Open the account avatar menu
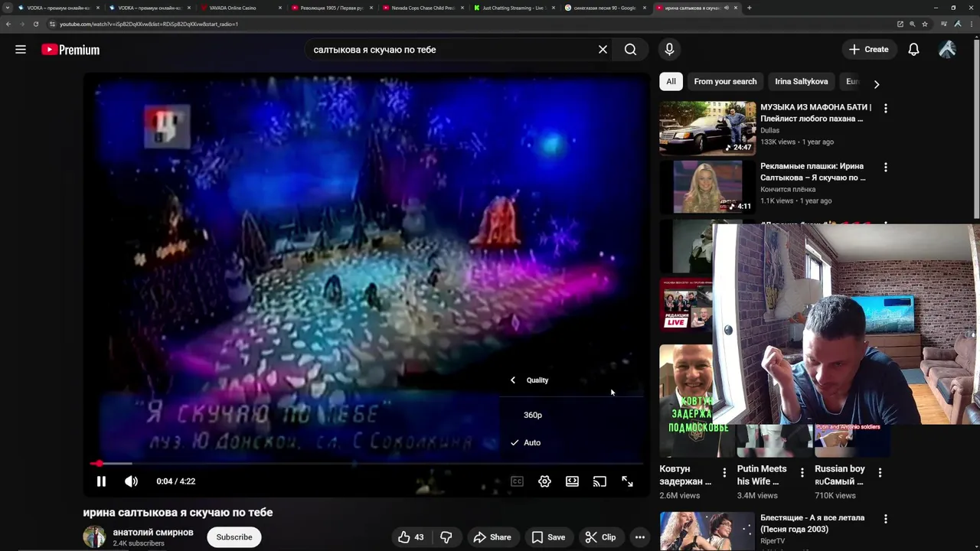The image size is (980, 551). pos(947,50)
